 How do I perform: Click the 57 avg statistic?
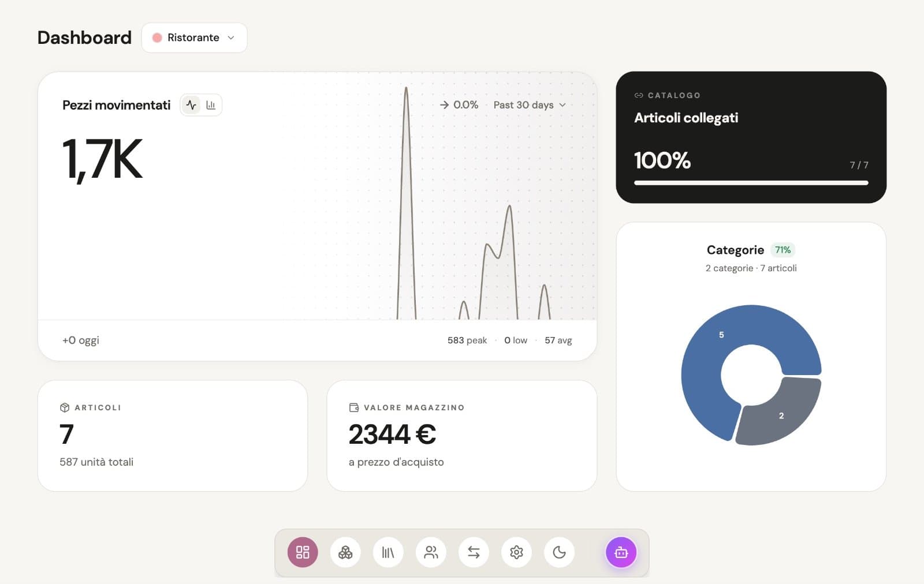click(558, 340)
